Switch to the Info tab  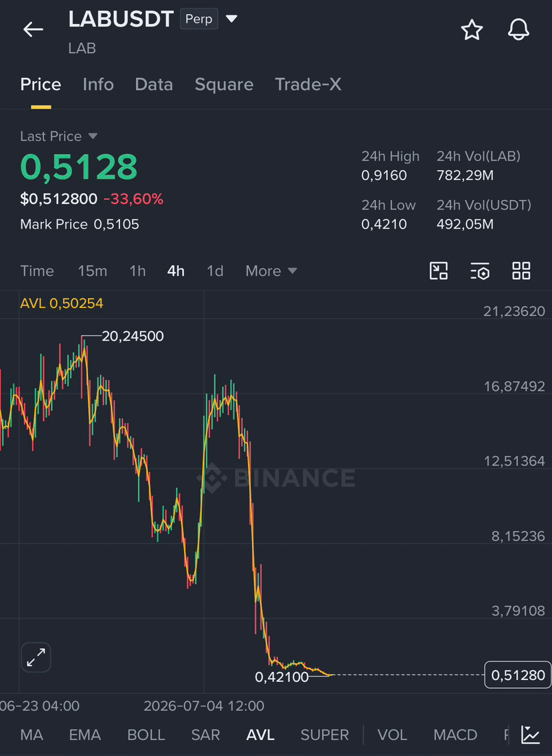tap(98, 85)
